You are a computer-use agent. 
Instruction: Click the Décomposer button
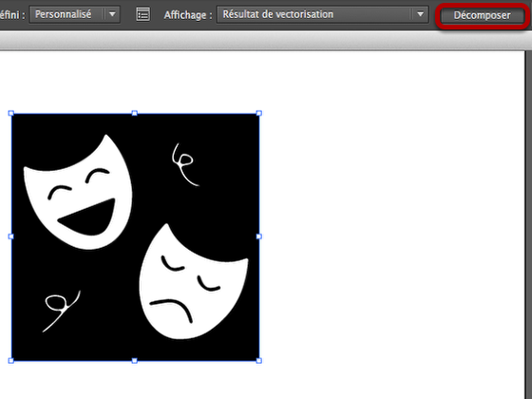(482, 15)
